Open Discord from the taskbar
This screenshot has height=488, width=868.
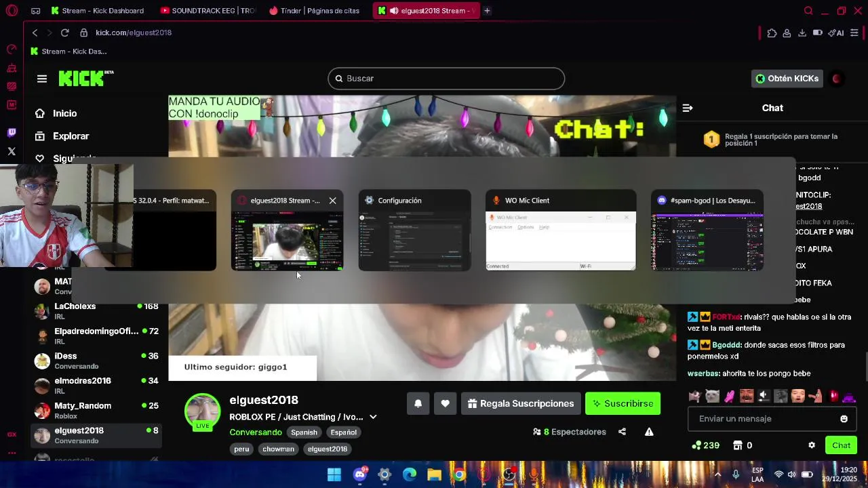[x=359, y=474]
